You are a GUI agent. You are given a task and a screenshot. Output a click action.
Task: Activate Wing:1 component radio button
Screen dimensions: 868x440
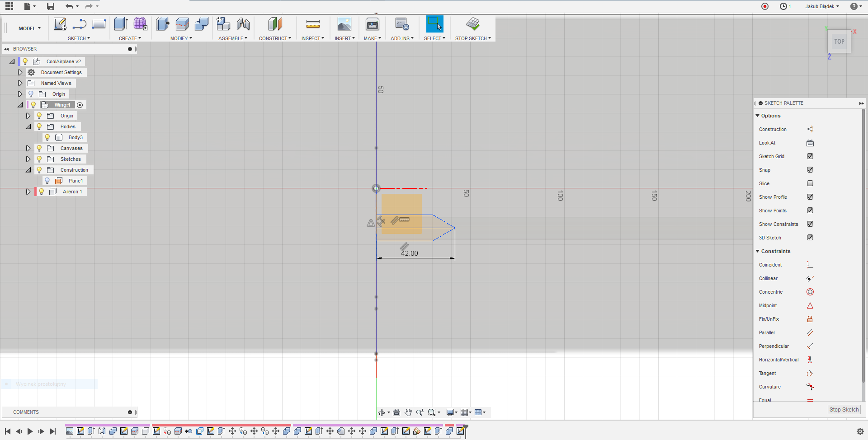point(80,105)
